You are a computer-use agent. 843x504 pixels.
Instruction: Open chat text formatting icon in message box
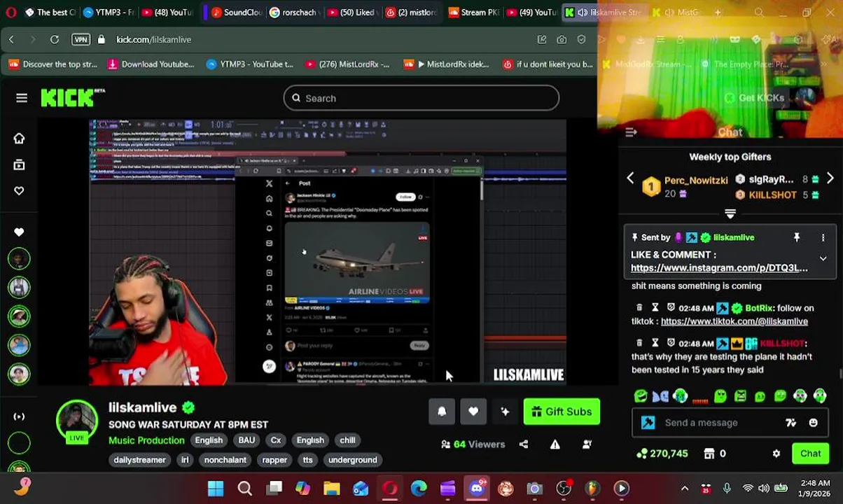pyautogui.click(x=790, y=423)
